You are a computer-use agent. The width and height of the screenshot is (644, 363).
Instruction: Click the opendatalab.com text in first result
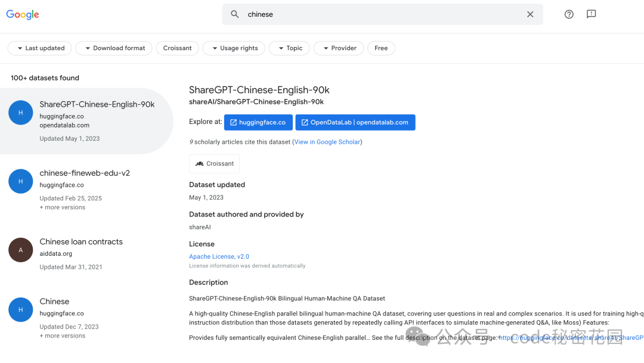tap(64, 125)
